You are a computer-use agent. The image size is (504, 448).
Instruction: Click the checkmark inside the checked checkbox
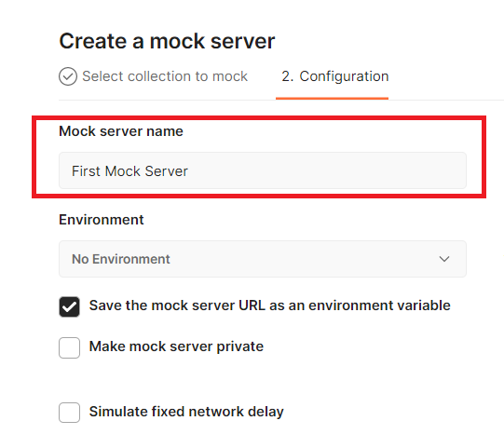69,307
